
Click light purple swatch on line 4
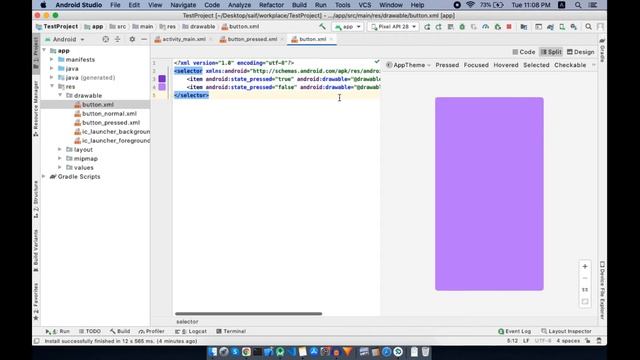pos(162,87)
